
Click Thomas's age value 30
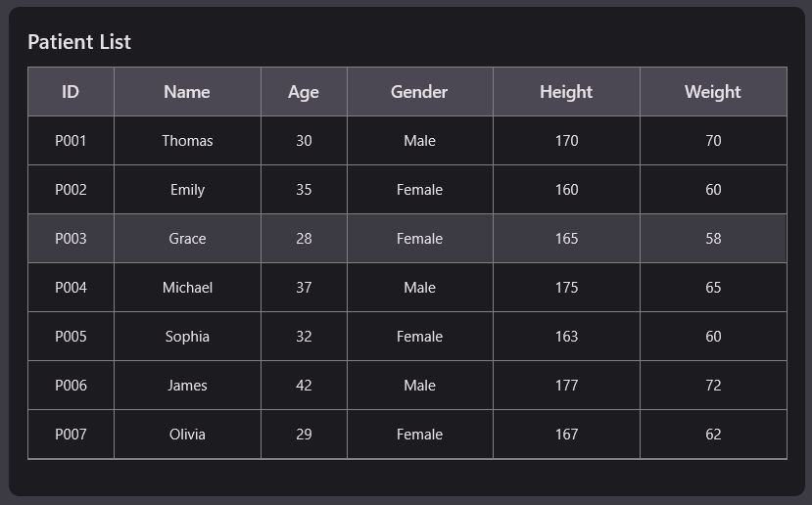coord(304,141)
